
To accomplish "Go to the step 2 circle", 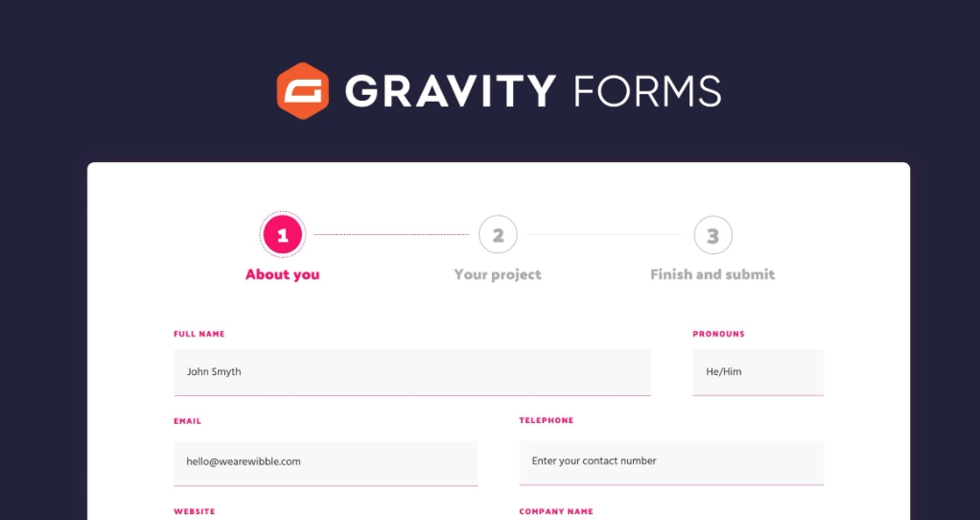I will [x=498, y=235].
